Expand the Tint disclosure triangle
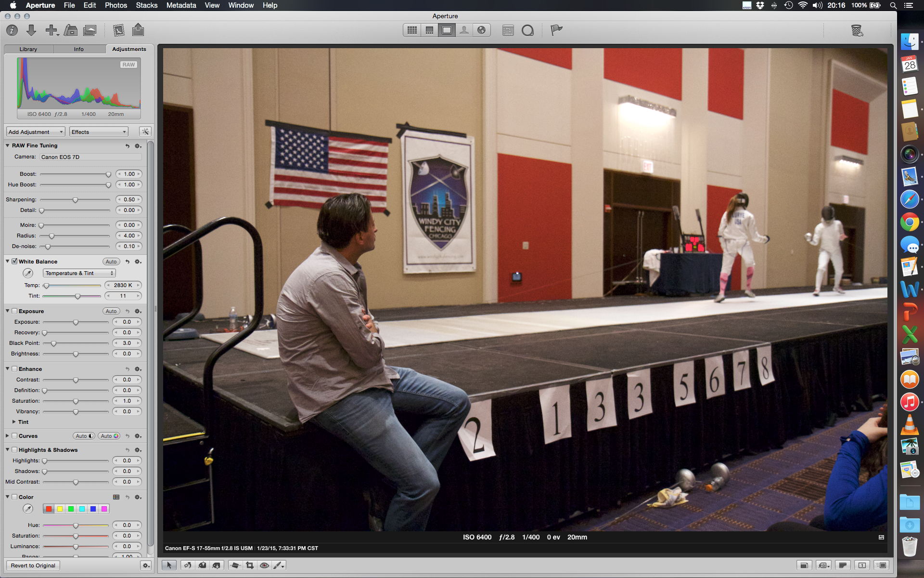Viewport: 924px width, 578px height. [14, 422]
